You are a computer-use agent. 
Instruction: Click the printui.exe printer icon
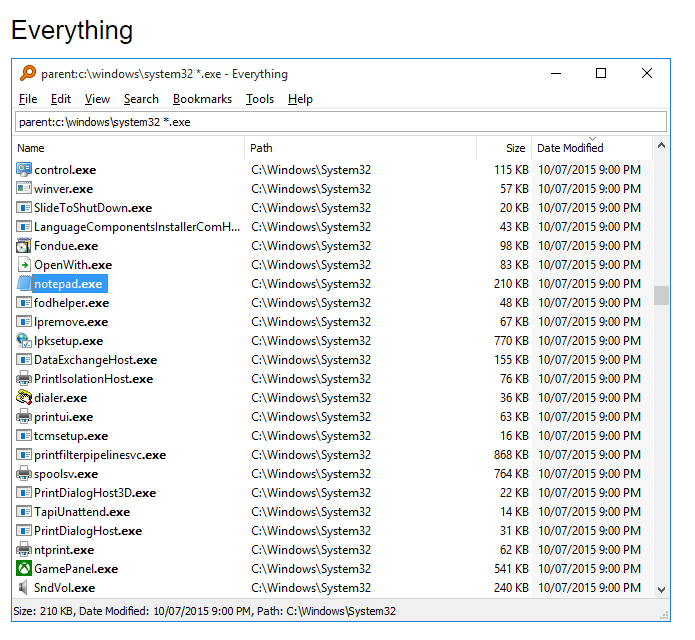(x=24, y=417)
